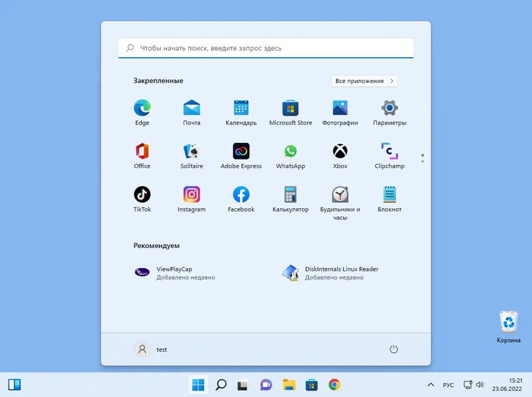Image resolution: width=532 pixels, height=397 pixels.
Task: Open the test user account menu
Action: point(151,349)
